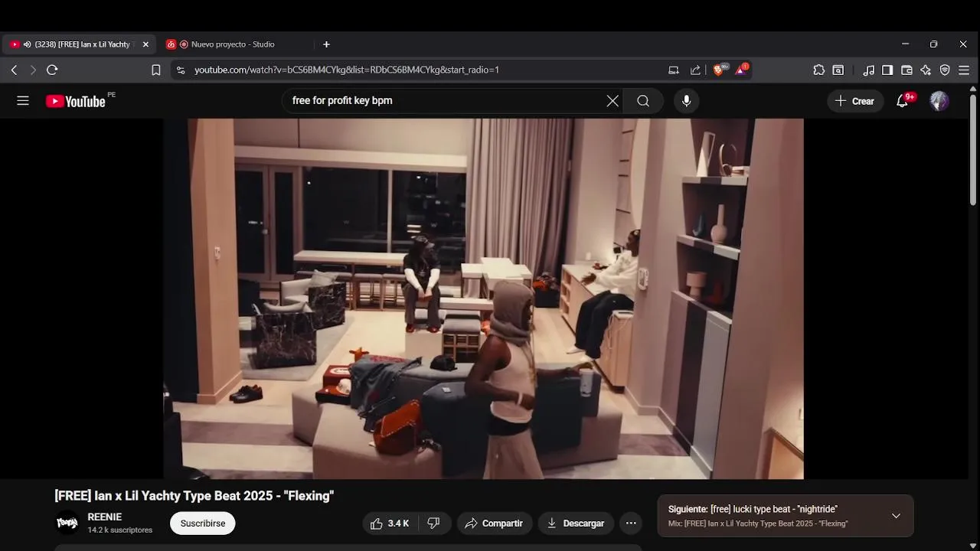
Task: Open the Leo AI sparkle icon
Action: (x=926, y=70)
